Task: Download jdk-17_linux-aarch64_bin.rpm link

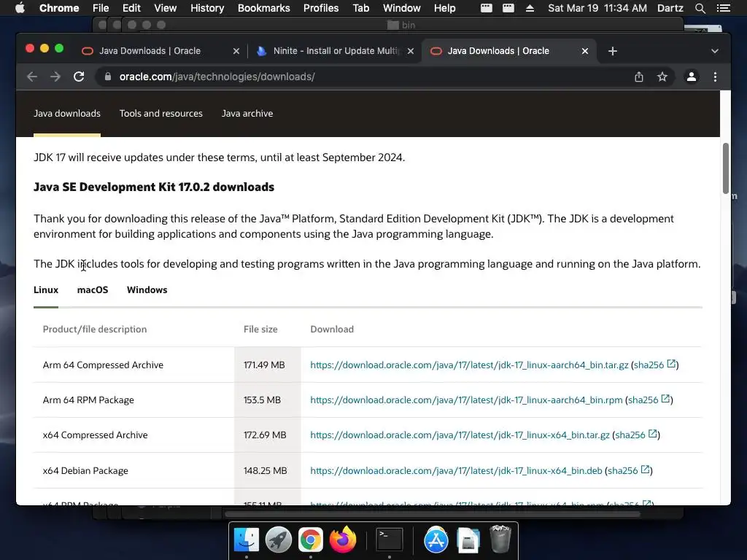Action: coord(466,400)
